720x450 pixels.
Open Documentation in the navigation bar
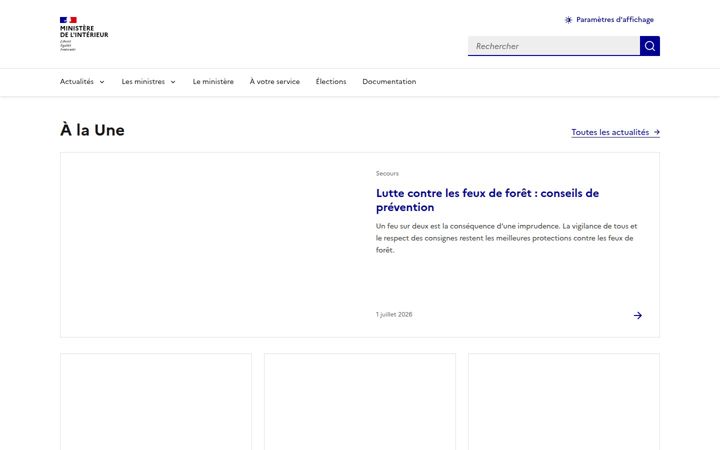389,82
